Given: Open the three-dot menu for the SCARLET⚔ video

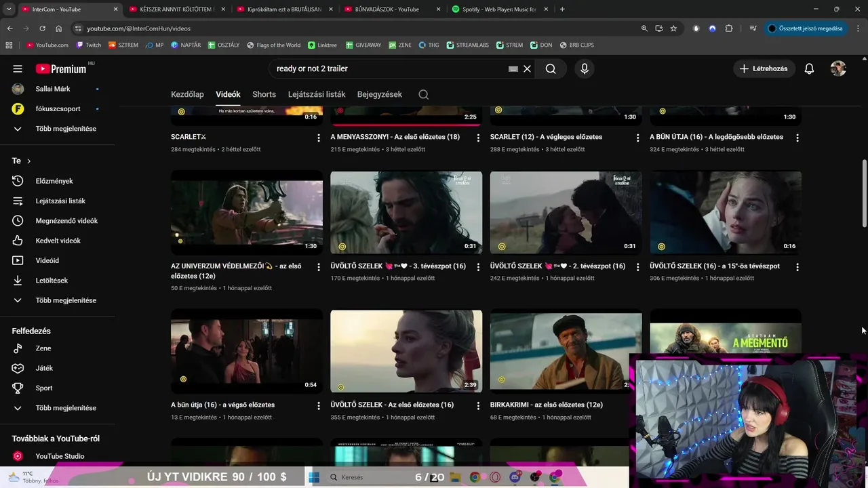Looking at the screenshot, I should (x=319, y=138).
